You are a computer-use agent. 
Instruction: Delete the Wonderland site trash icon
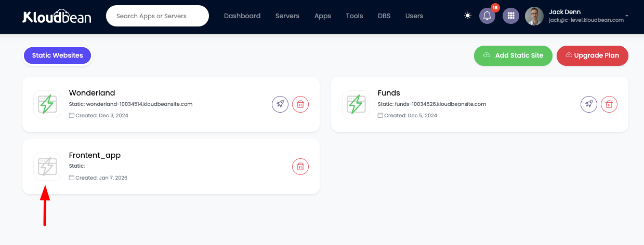click(300, 104)
